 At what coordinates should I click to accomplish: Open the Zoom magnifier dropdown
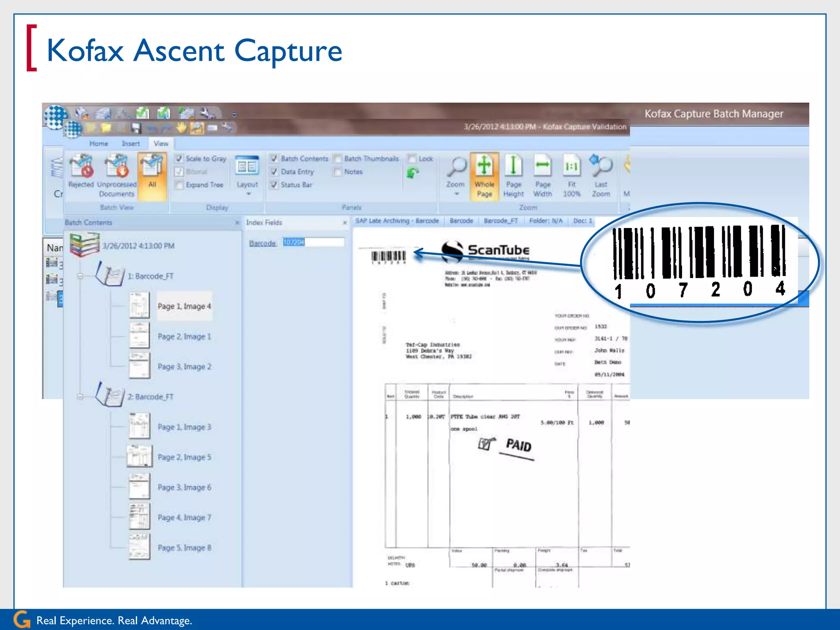pyautogui.click(x=456, y=176)
